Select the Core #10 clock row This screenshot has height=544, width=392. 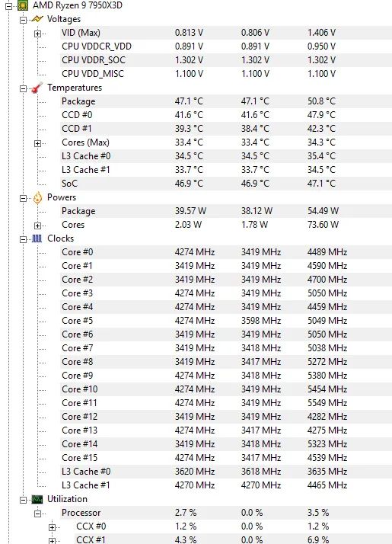pos(226,389)
